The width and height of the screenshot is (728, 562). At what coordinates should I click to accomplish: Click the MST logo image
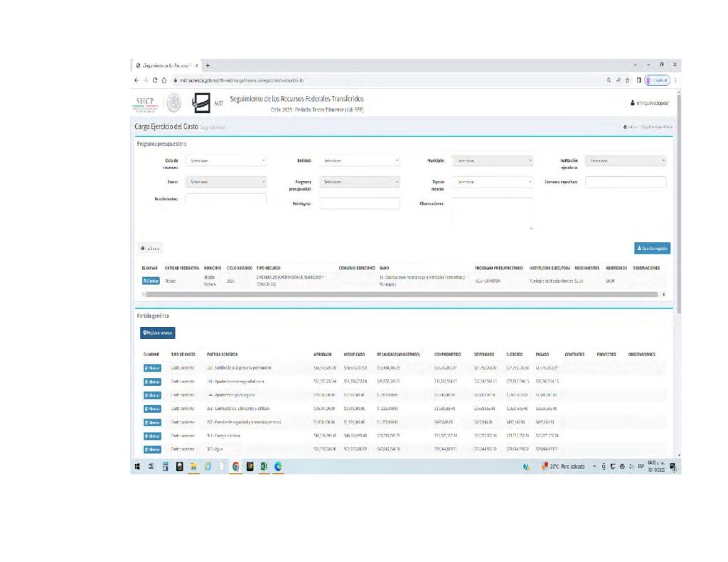coord(201,103)
